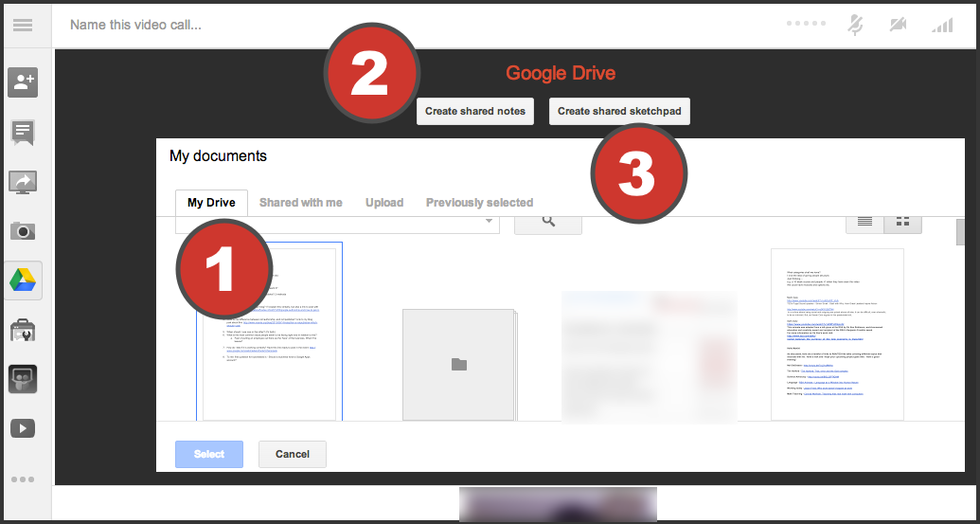This screenshot has height=524, width=980.
Task: Start screenshare from the sidebar icon
Action: 23,183
